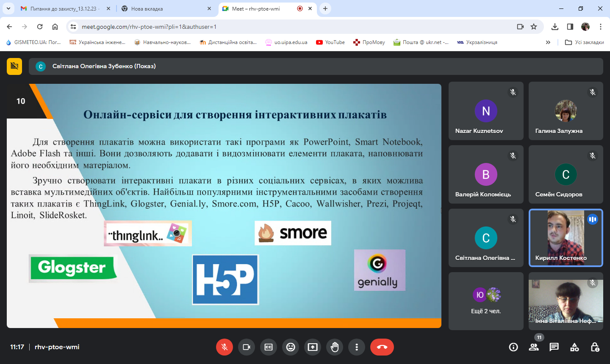Expand hidden bookmarks chevron

tap(548, 42)
